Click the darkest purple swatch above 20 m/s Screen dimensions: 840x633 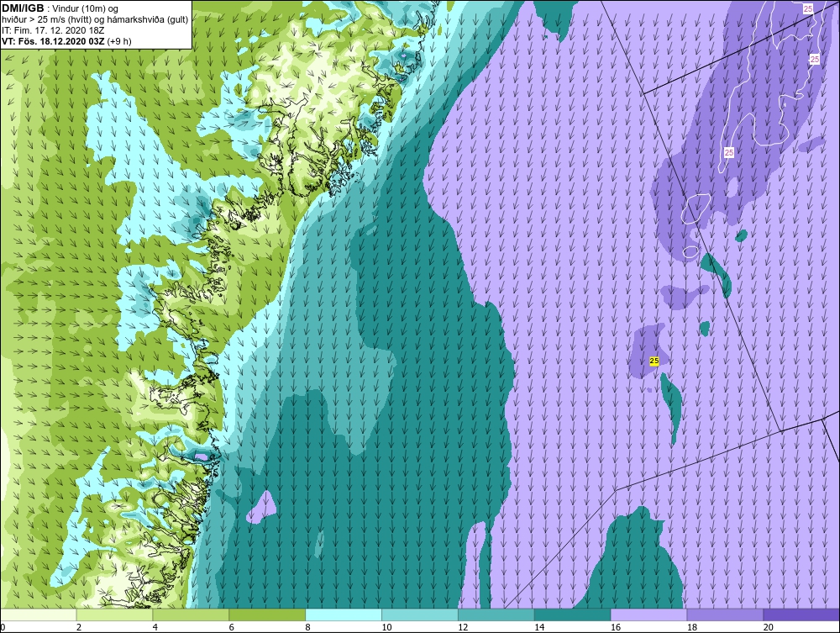point(801,615)
